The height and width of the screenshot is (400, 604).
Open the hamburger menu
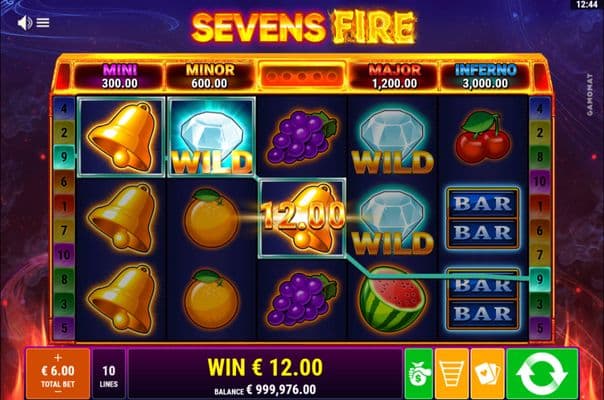[x=43, y=23]
